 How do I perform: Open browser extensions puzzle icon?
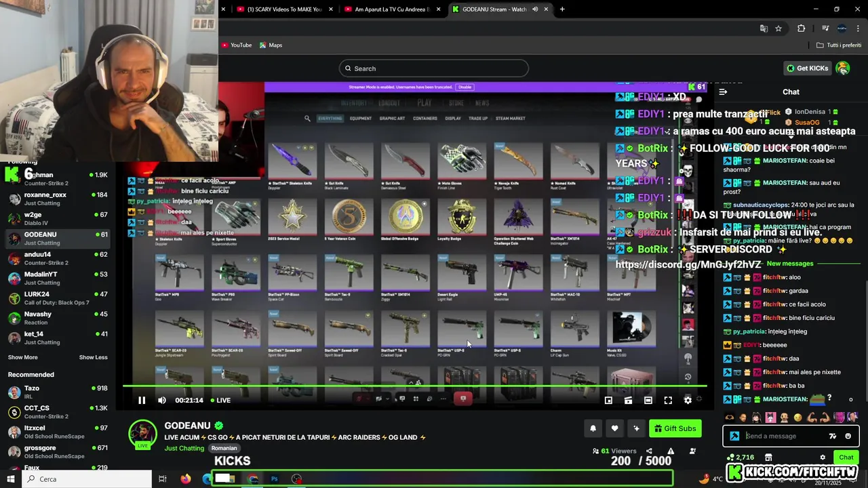[x=802, y=28]
